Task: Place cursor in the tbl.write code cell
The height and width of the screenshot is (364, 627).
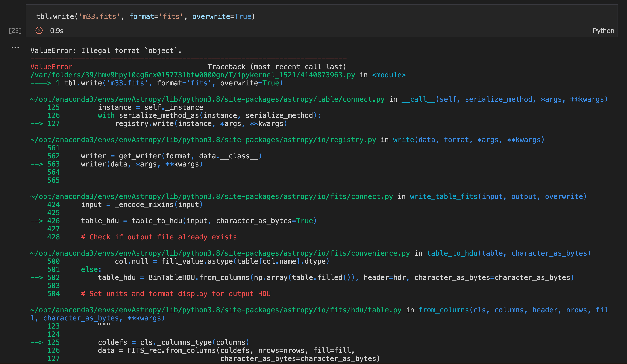Action: click(x=373, y=17)
